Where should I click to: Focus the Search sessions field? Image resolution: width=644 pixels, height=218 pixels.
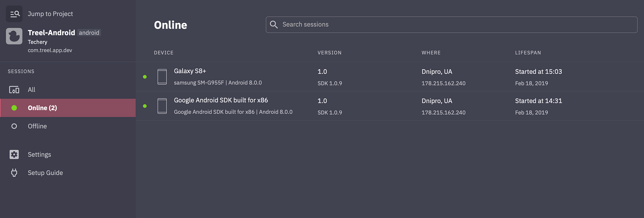tap(451, 24)
